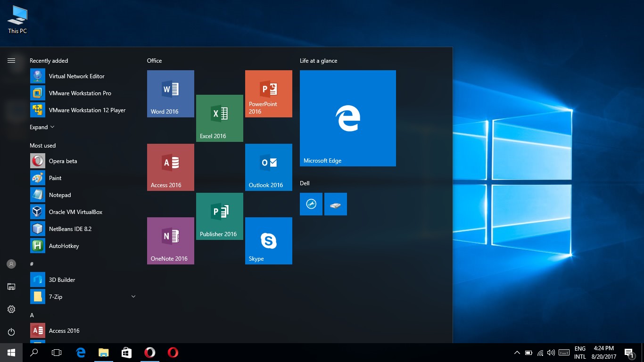This screenshot has width=644, height=362.
Task: Select Oracle VM VirtualBox from Most used
Action: (75, 212)
